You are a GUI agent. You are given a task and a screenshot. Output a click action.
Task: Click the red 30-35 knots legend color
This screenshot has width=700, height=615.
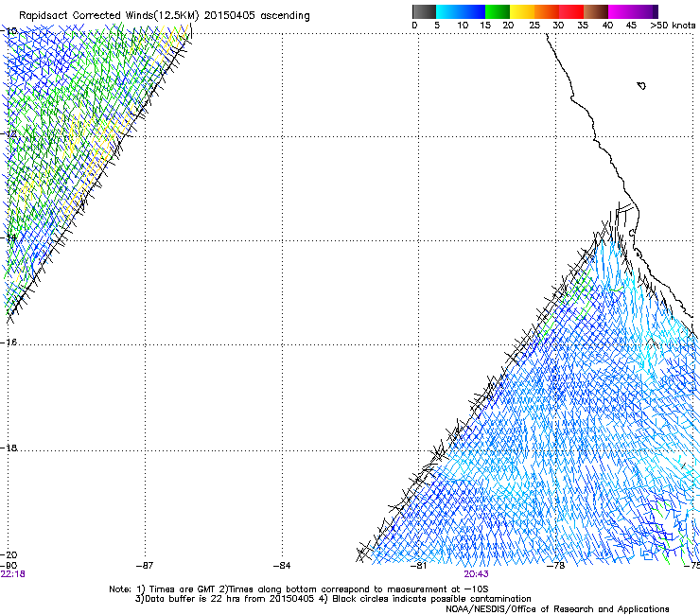[571, 11]
